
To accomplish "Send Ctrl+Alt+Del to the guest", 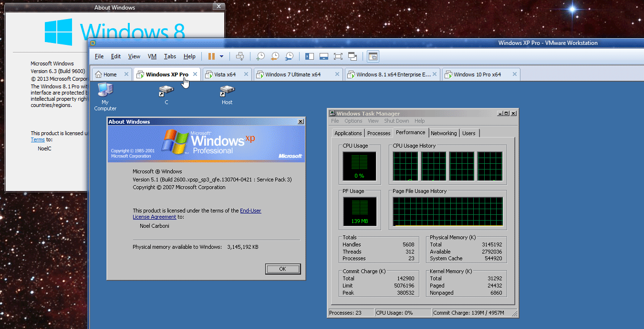I will [240, 56].
